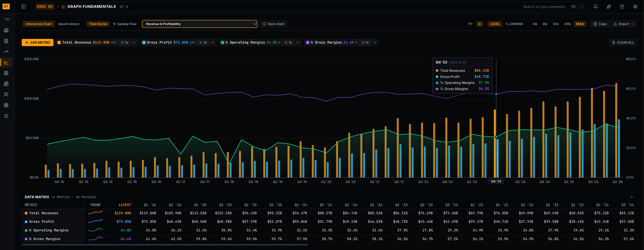
Task: Open the help question mark icon
Action: coord(622,7)
